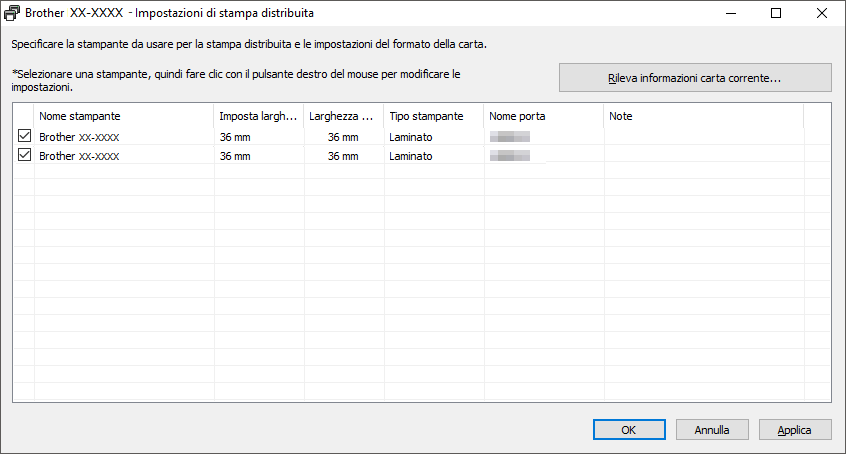The height and width of the screenshot is (454, 846).
Task: Uncheck the first Brother printer checkbox
Action: click(25, 137)
